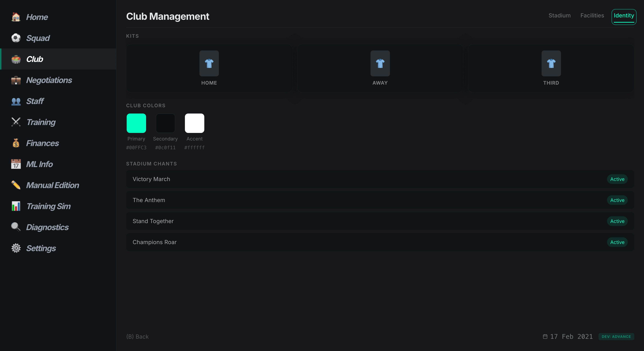
Task: Click the Club stadium icon
Action: tap(16, 59)
